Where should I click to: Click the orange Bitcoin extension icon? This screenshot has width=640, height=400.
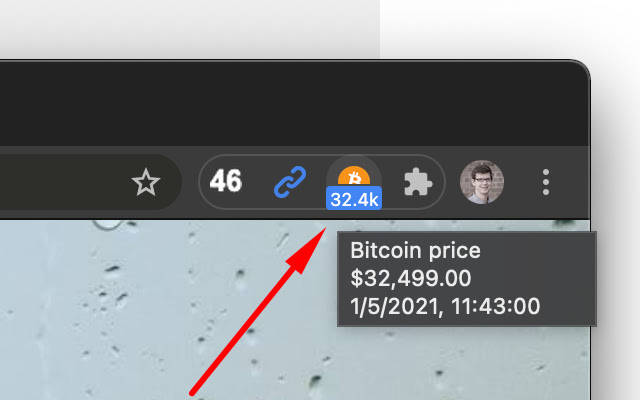pos(354,176)
